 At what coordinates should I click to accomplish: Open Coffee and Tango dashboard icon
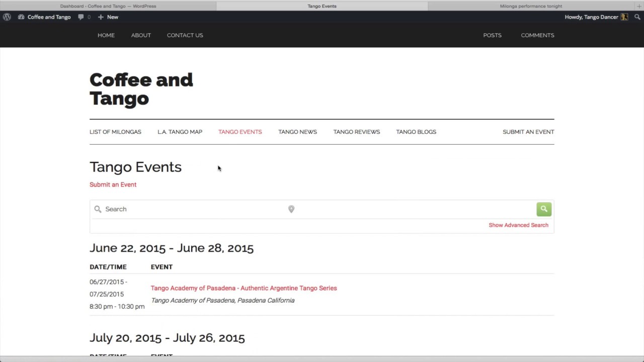[x=21, y=17]
